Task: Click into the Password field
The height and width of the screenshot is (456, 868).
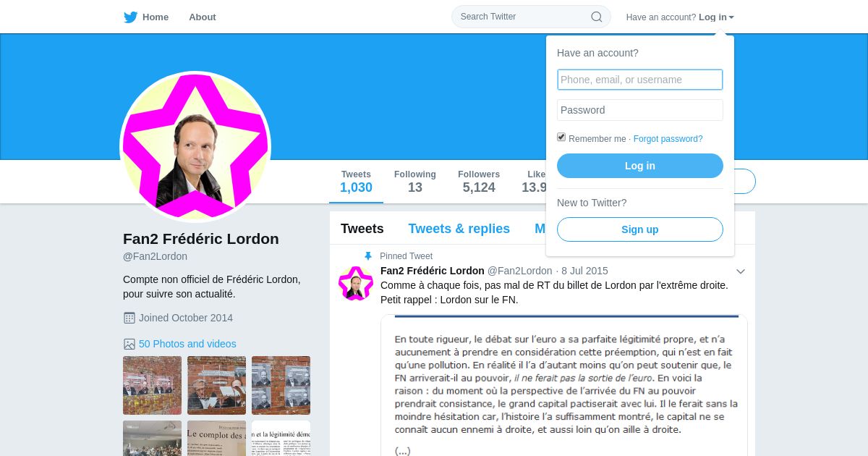Action: [x=640, y=110]
